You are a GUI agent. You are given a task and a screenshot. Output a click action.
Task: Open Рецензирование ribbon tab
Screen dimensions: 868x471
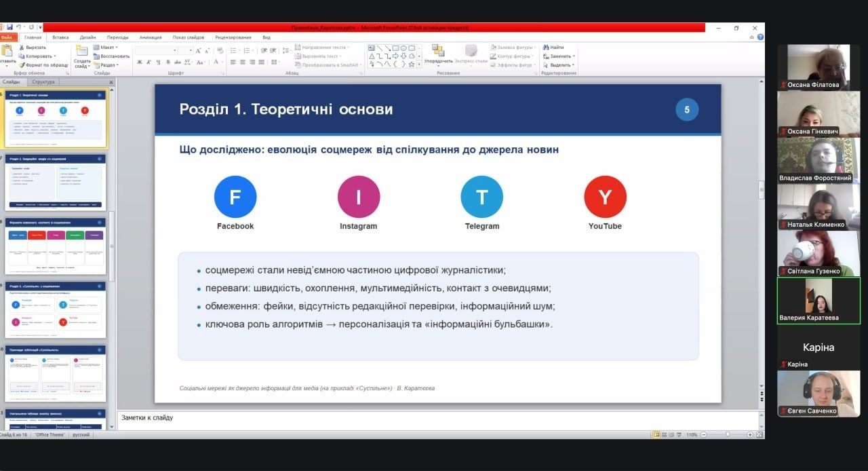click(233, 37)
